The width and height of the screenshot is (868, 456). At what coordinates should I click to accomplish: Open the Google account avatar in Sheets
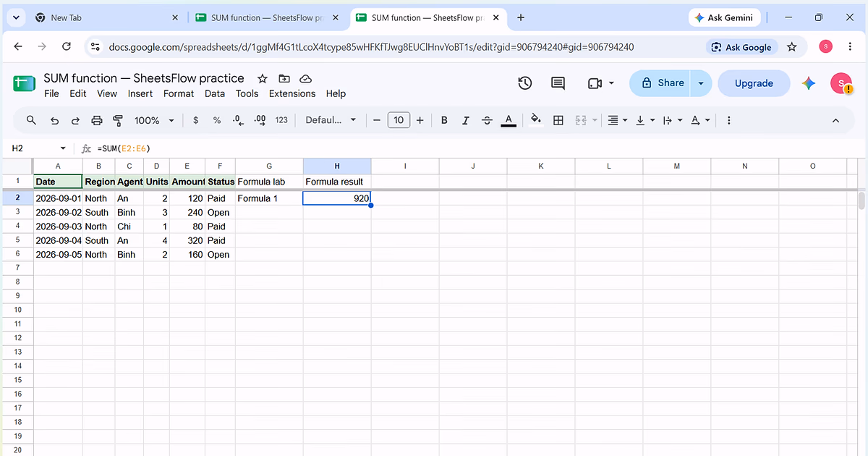pos(841,83)
